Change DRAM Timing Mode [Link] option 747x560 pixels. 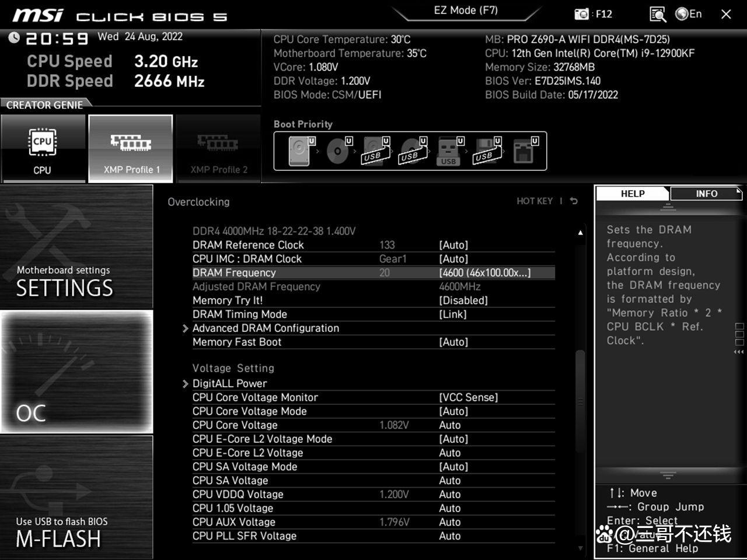pyautogui.click(x=453, y=314)
